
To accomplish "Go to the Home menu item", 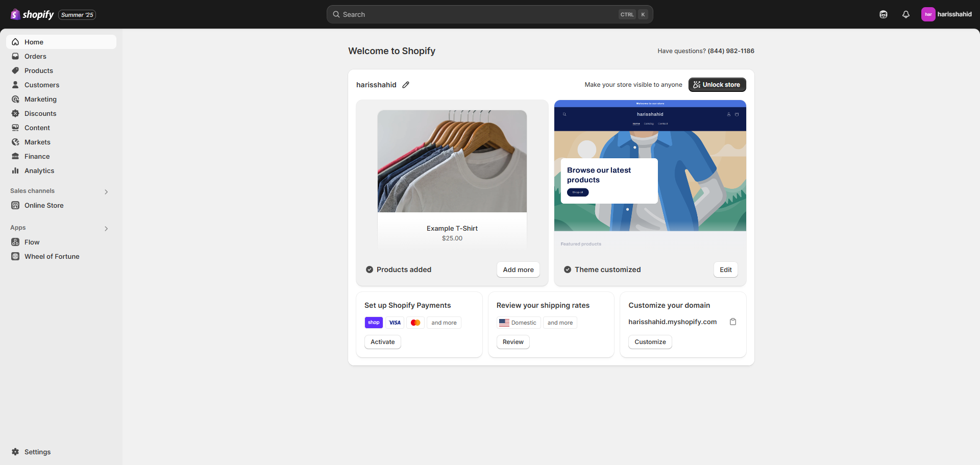I will [x=61, y=42].
